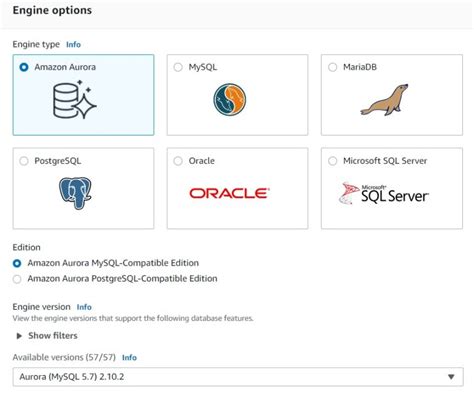This screenshot has height=398, width=474.
Task: Choose the Oracle engine radio button
Action: (x=178, y=161)
